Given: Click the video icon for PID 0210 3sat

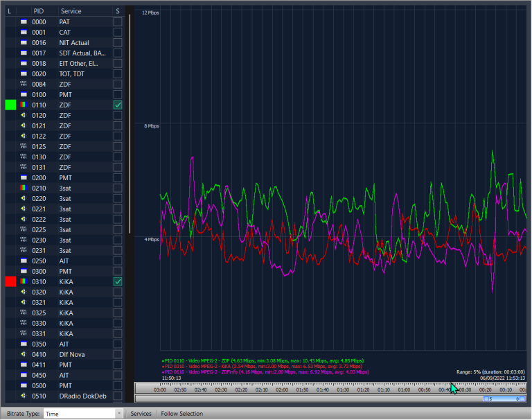Looking at the screenshot, I should point(24,188).
